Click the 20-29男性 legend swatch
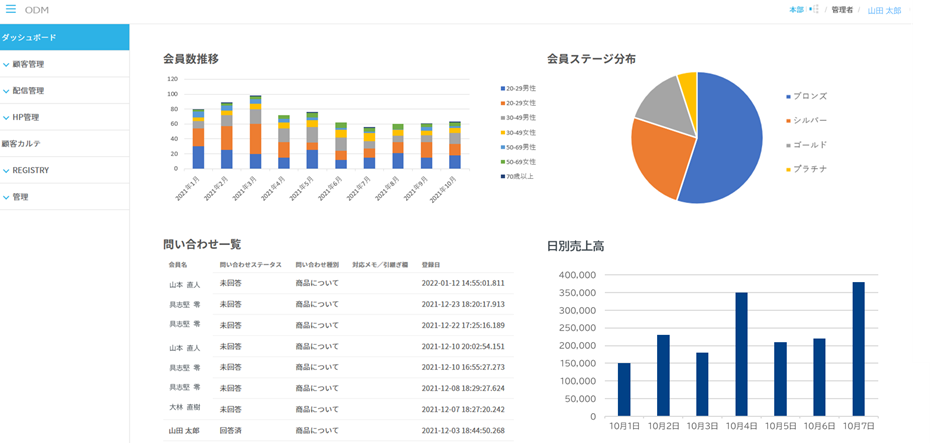Viewport: 930px width, 443px height. pyautogui.click(x=502, y=88)
